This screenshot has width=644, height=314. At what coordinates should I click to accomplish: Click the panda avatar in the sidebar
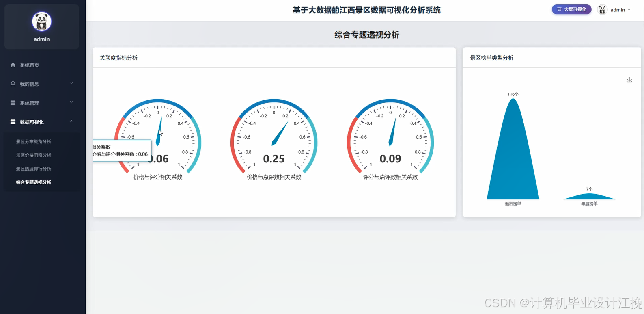(x=42, y=22)
